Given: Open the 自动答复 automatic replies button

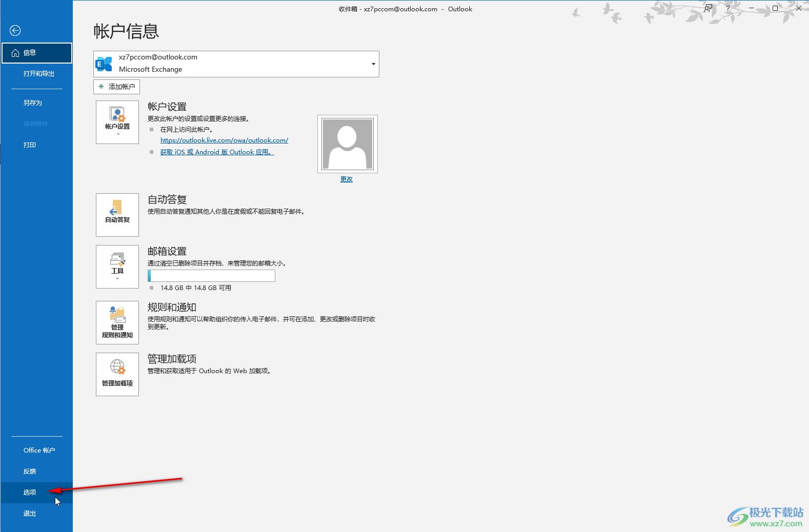Looking at the screenshot, I should 117,215.
